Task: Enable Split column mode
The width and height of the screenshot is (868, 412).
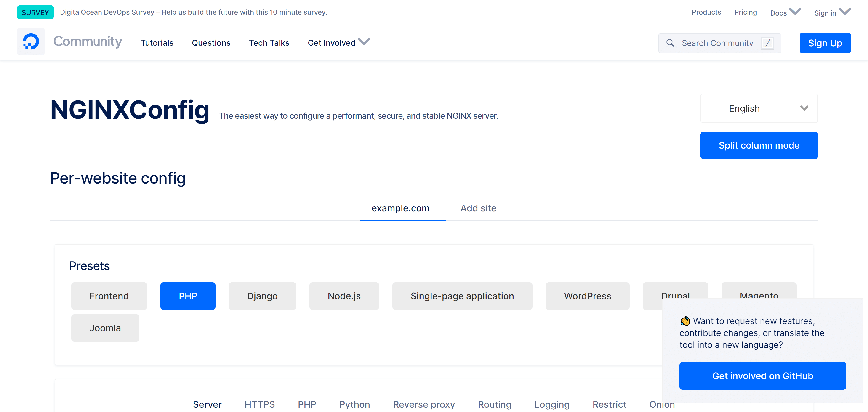Action: point(759,145)
